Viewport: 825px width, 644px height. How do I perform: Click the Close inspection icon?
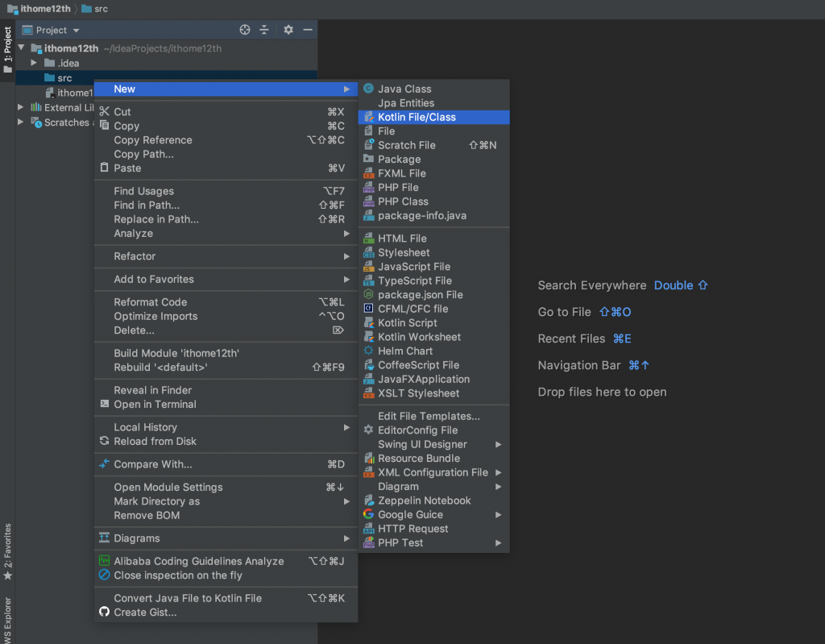(104, 575)
